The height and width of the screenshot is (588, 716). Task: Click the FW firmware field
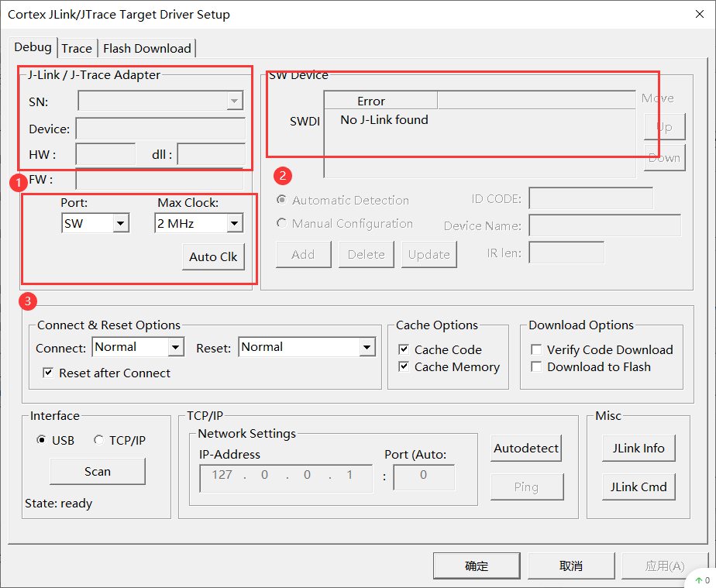click(x=160, y=180)
